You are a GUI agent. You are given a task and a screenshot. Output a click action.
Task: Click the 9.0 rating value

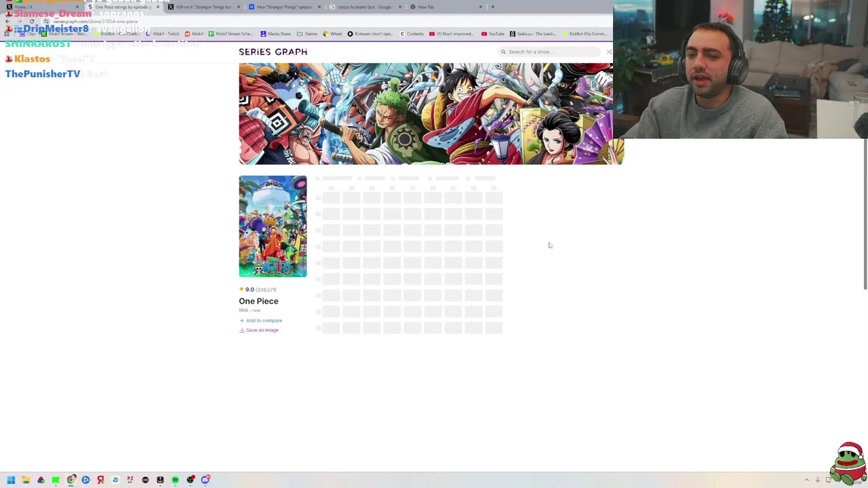pyautogui.click(x=250, y=289)
